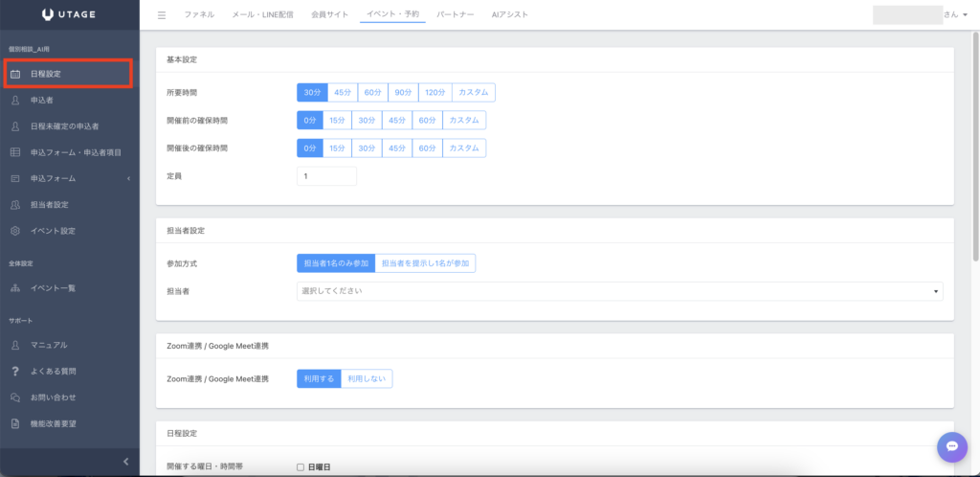Click the sitemap icon beside イベント一覧

[15, 288]
